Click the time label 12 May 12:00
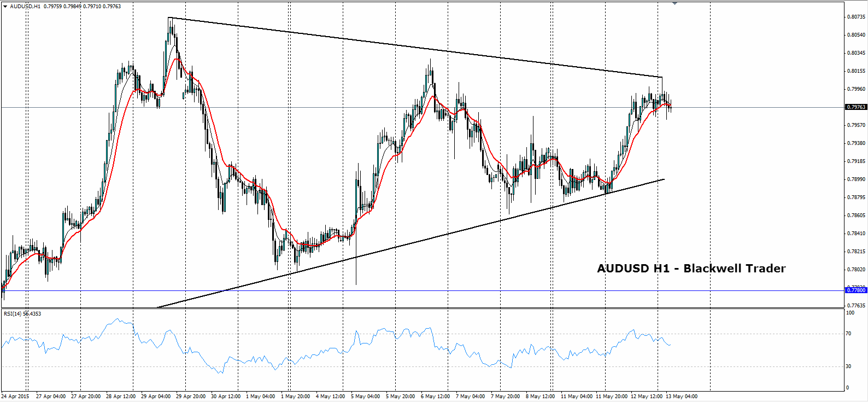 pos(646,397)
